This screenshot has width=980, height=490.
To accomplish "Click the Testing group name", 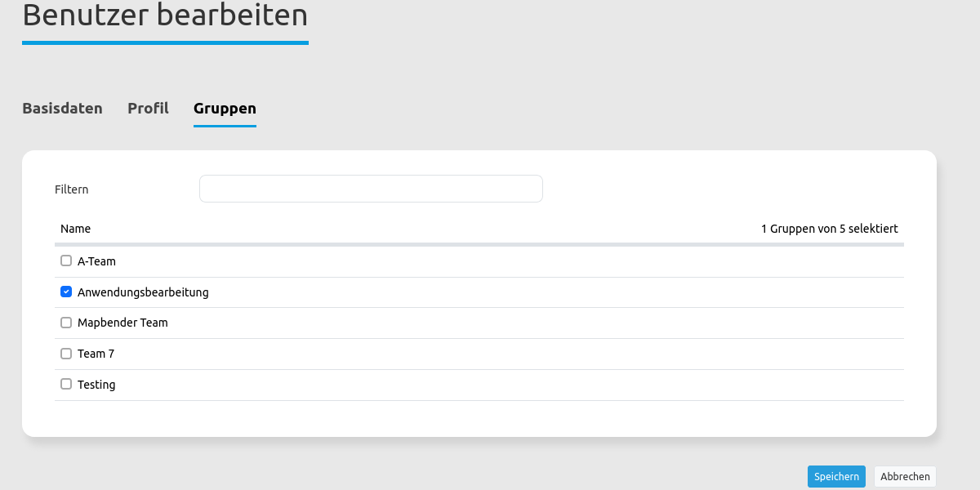I will [96, 385].
